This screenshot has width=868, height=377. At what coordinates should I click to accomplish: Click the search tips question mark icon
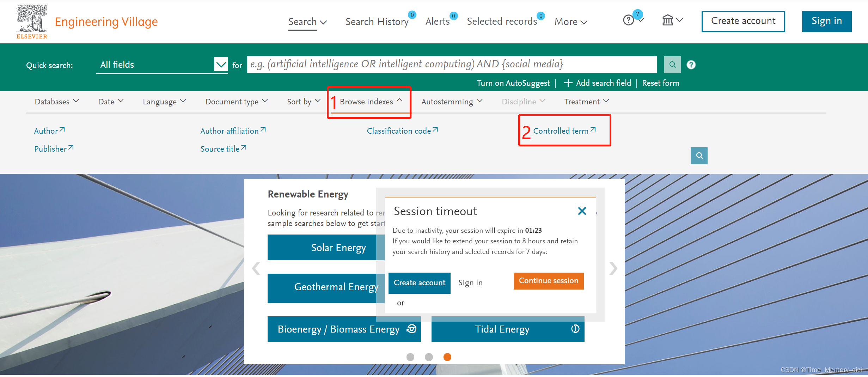coord(691,65)
